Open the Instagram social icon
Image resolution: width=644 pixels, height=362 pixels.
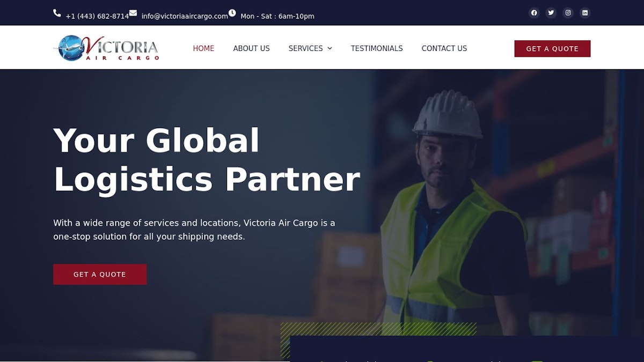pos(568,13)
